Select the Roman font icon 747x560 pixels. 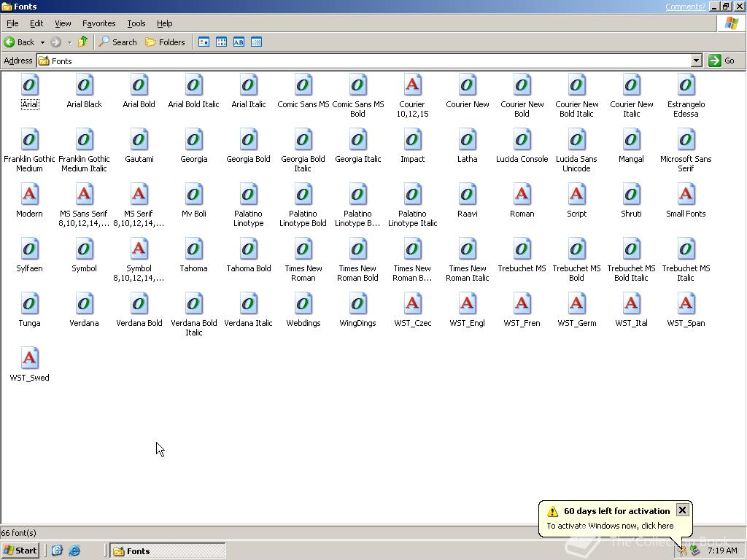(x=522, y=195)
